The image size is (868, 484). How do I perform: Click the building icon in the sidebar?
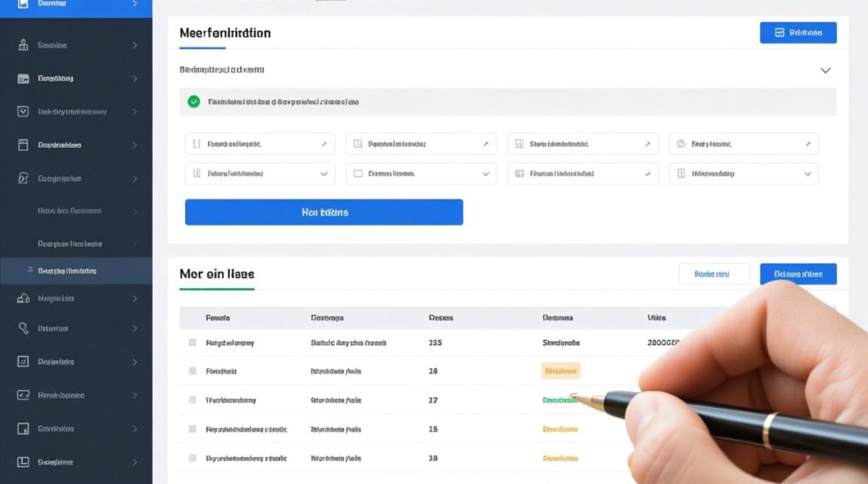[23, 45]
